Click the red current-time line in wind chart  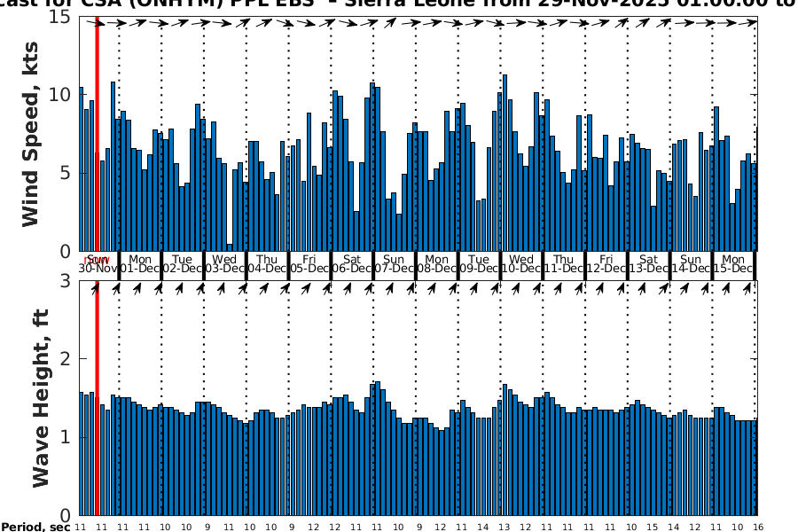(x=97, y=133)
